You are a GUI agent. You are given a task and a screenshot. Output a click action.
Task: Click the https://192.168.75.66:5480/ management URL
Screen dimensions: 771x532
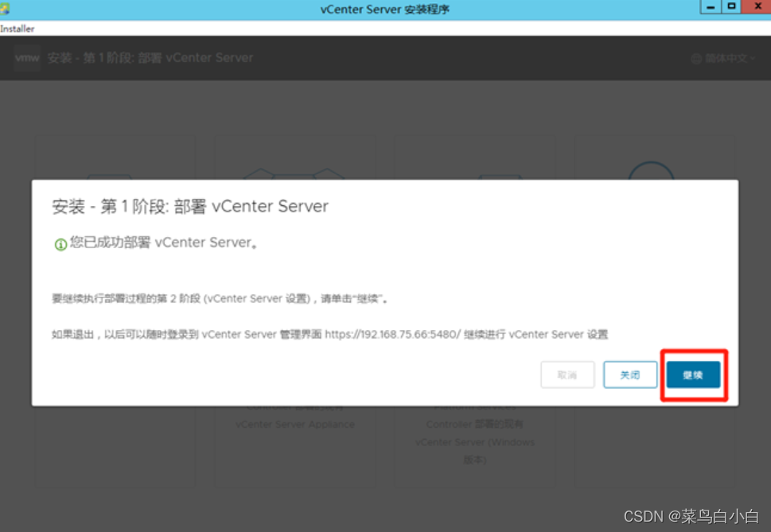[392, 335]
